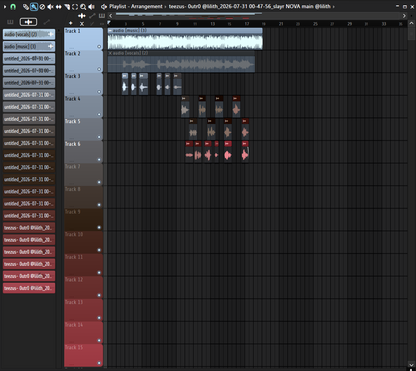The image size is (416, 371).
Task: Click the audio [vocals] waveform on Track 2
Action: point(181,64)
